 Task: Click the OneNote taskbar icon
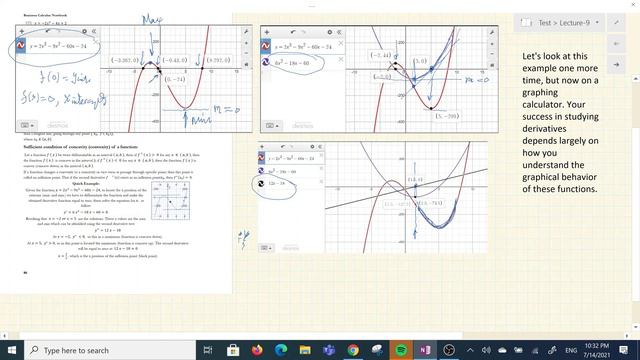[x=425, y=350]
